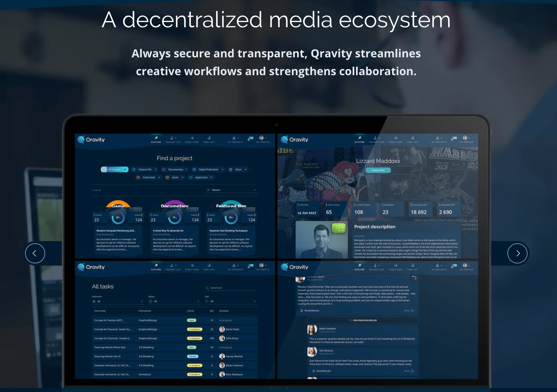557x392 pixels.
Task: Open the Epic filter dropdown in All tasks
Action: (231, 301)
